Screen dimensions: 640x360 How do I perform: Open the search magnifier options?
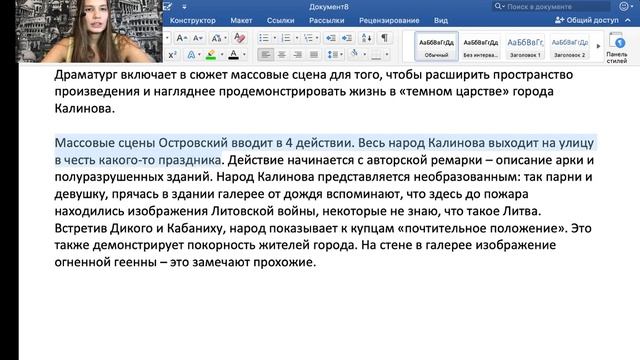499,6
